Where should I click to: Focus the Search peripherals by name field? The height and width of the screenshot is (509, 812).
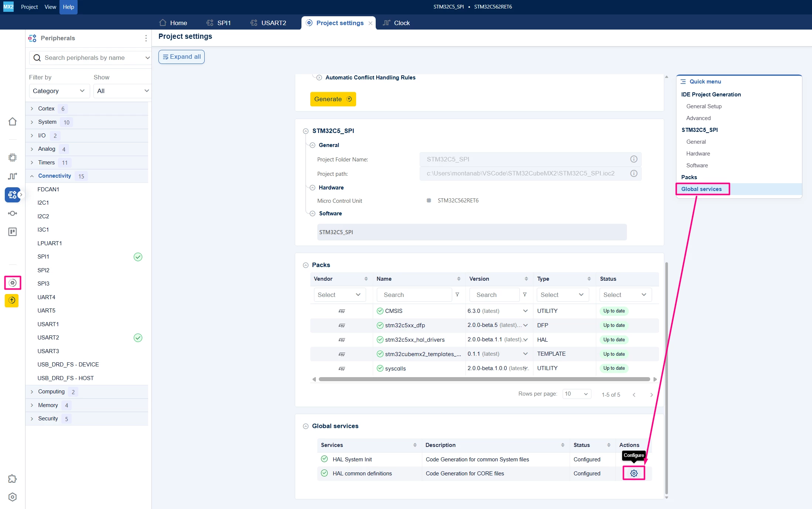coord(91,58)
